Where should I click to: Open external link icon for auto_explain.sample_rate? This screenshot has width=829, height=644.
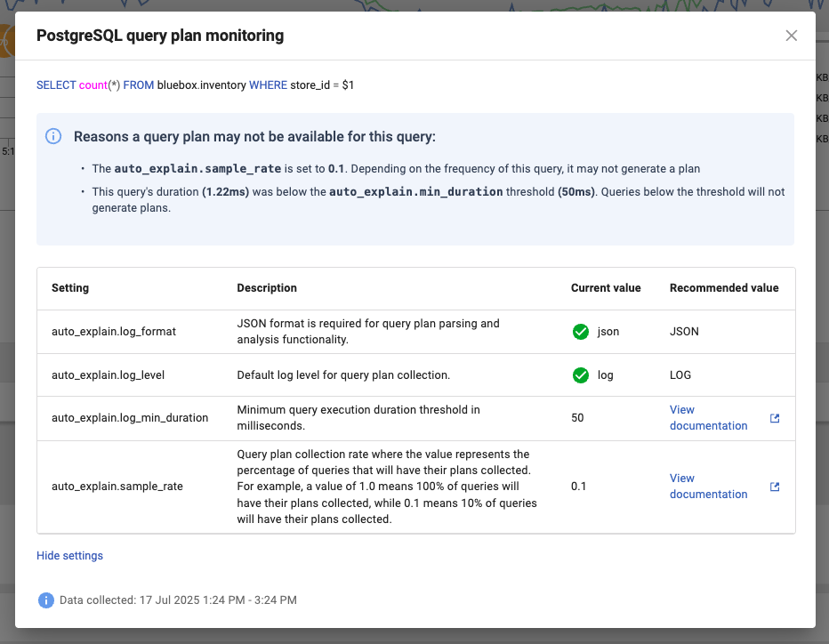[x=775, y=487]
